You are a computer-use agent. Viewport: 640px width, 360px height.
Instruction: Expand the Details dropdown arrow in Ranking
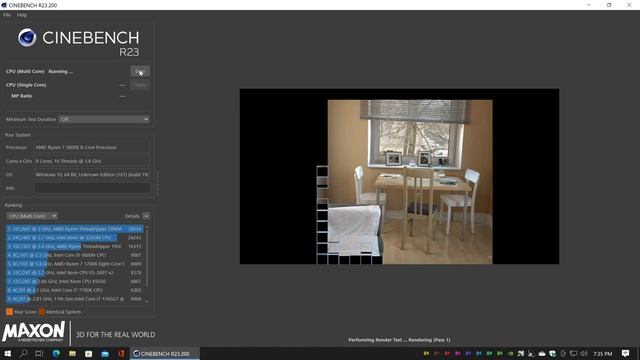point(146,216)
